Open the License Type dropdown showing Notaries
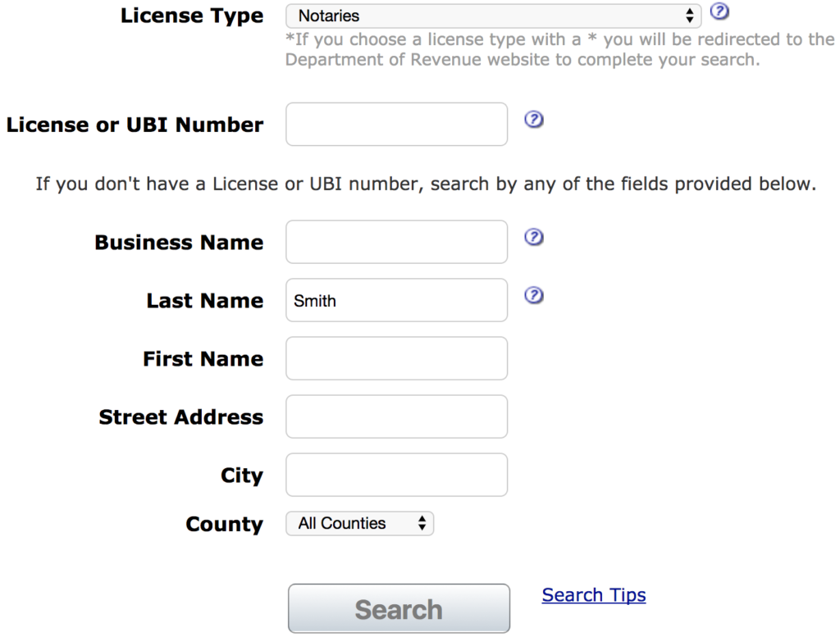840x637 pixels. tap(493, 16)
